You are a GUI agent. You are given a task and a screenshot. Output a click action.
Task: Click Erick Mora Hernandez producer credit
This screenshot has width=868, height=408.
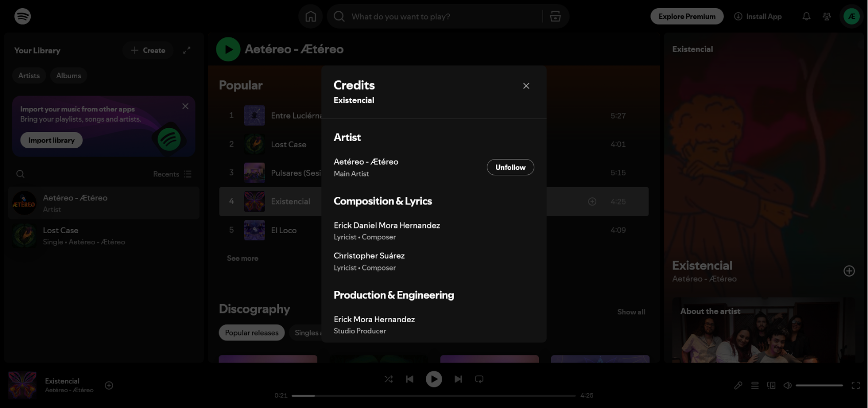click(x=374, y=320)
